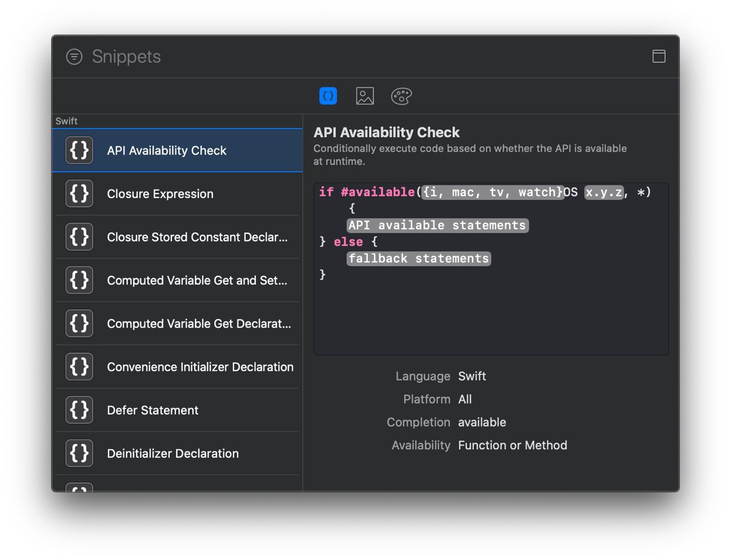Click braces icon of Computed Variable Get Declaration
The image size is (731, 560).
click(x=79, y=324)
